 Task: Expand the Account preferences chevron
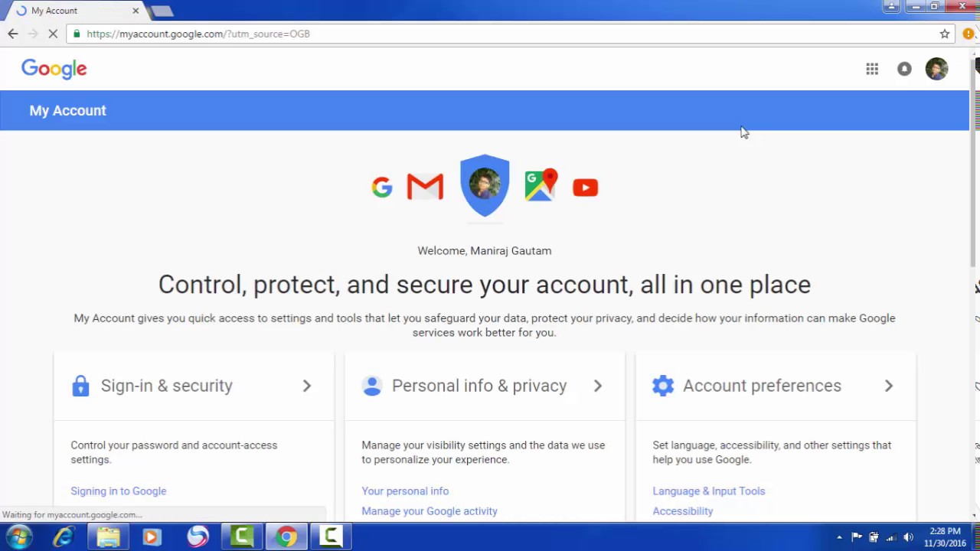[x=889, y=386]
